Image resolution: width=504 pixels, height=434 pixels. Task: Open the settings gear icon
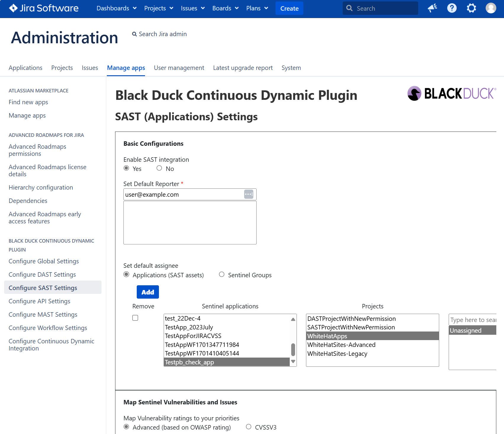point(471,8)
